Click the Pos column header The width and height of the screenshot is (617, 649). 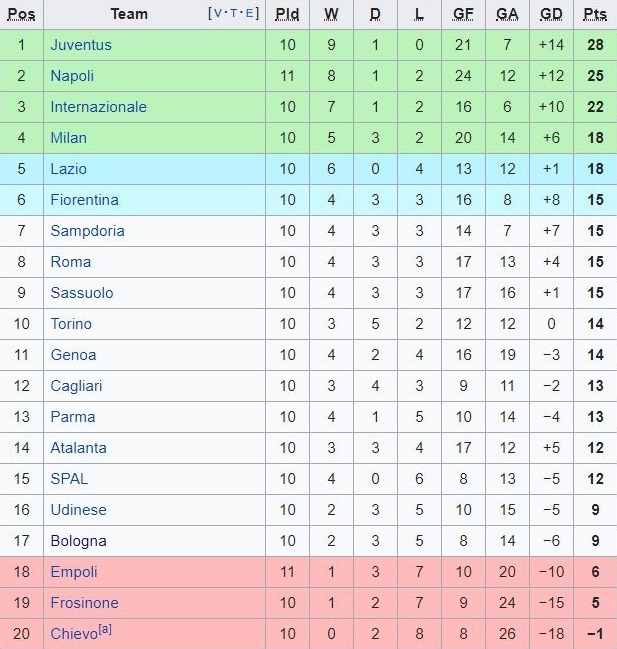21,14
